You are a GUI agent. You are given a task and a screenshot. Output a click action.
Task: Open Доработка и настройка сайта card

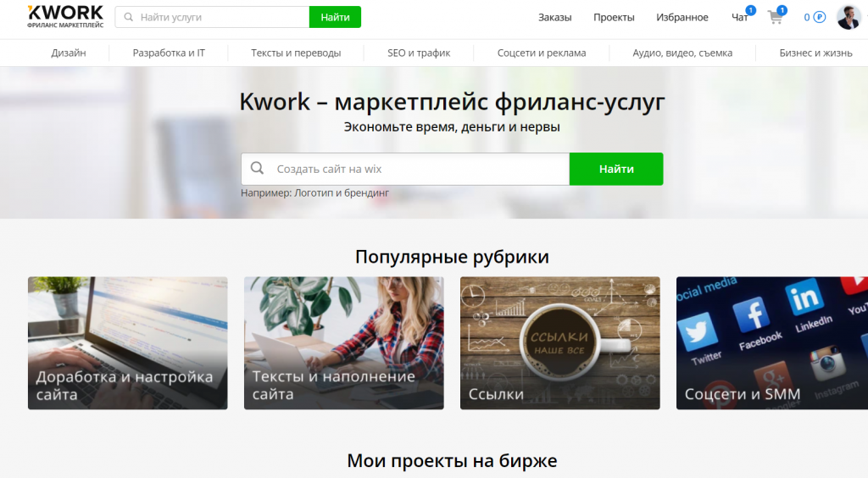pos(127,343)
